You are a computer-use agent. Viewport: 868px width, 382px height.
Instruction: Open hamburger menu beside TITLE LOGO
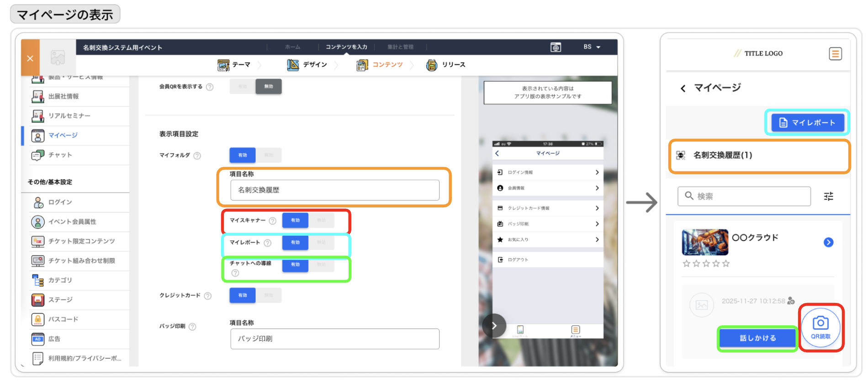point(836,54)
